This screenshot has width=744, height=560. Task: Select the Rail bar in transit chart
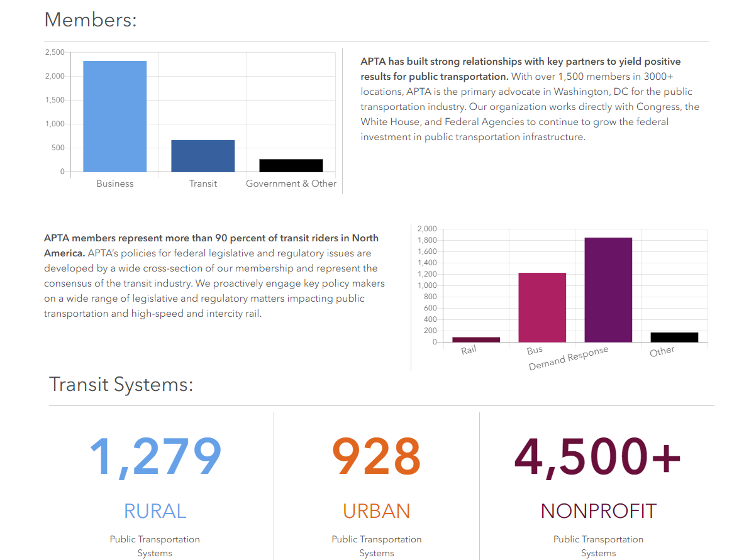point(476,339)
